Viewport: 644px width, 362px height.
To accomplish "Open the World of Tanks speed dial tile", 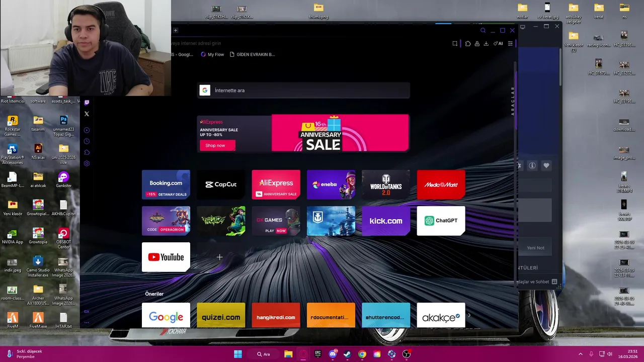I will 386,185.
